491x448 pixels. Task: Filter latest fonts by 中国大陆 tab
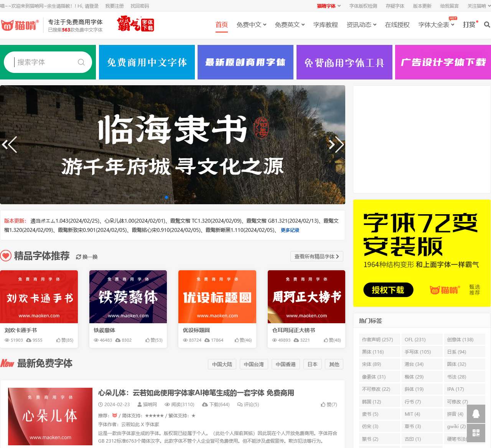pyautogui.click(x=222, y=364)
